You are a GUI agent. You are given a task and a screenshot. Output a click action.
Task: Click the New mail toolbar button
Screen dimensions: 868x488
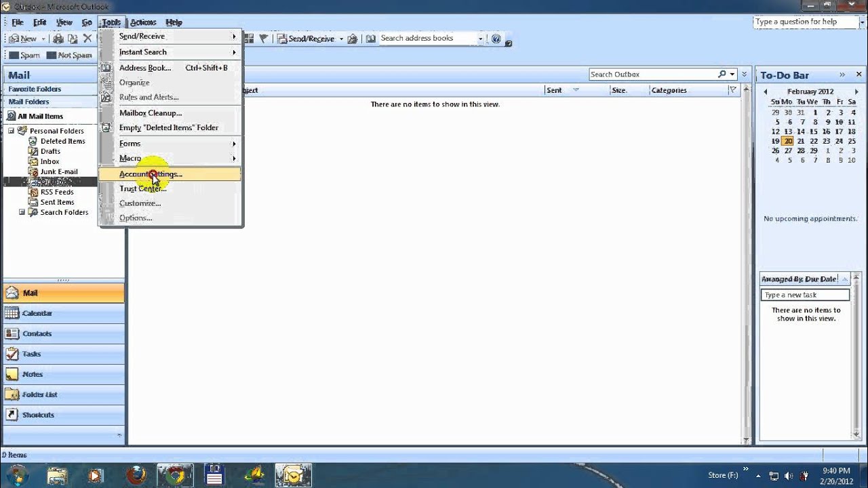pos(23,39)
